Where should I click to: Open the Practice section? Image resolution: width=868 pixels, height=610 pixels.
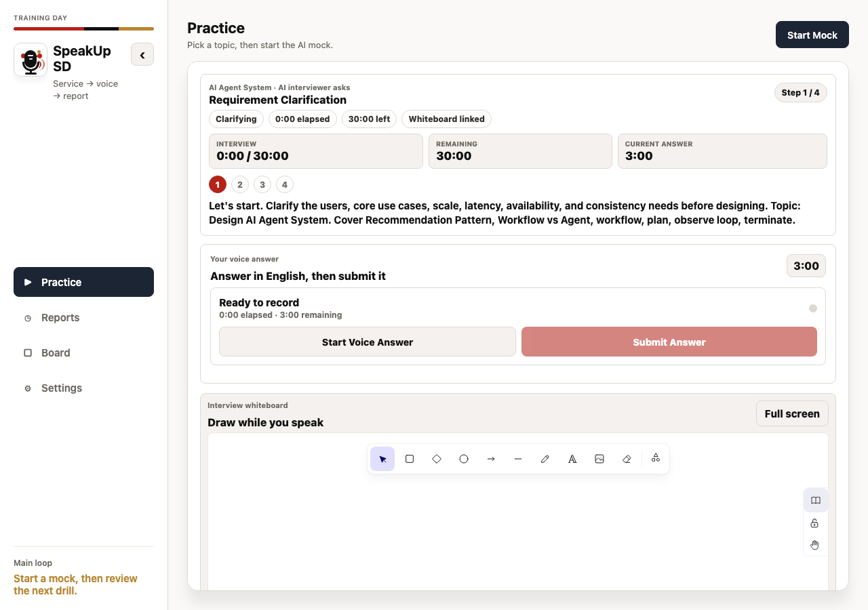click(x=83, y=282)
